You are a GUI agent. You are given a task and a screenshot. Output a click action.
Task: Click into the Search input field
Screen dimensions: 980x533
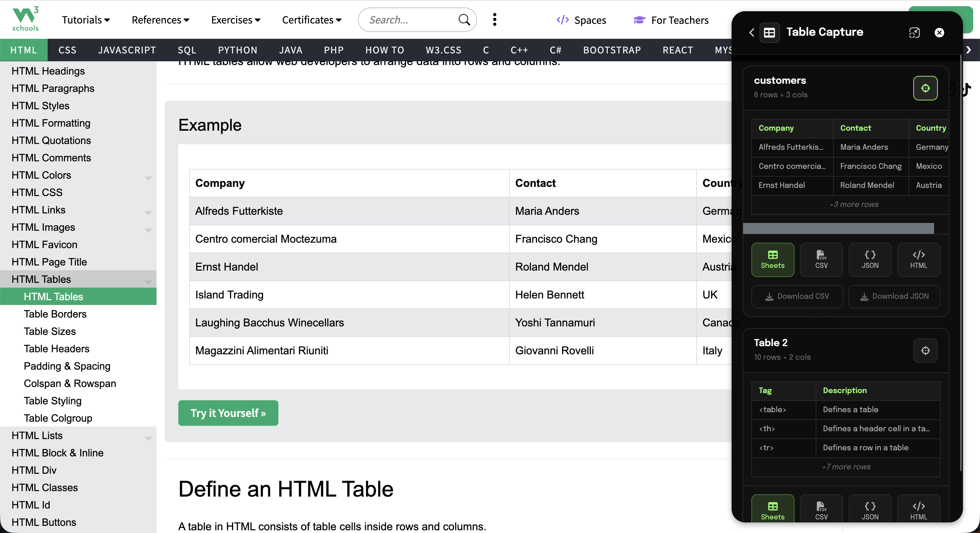[409, 20]
